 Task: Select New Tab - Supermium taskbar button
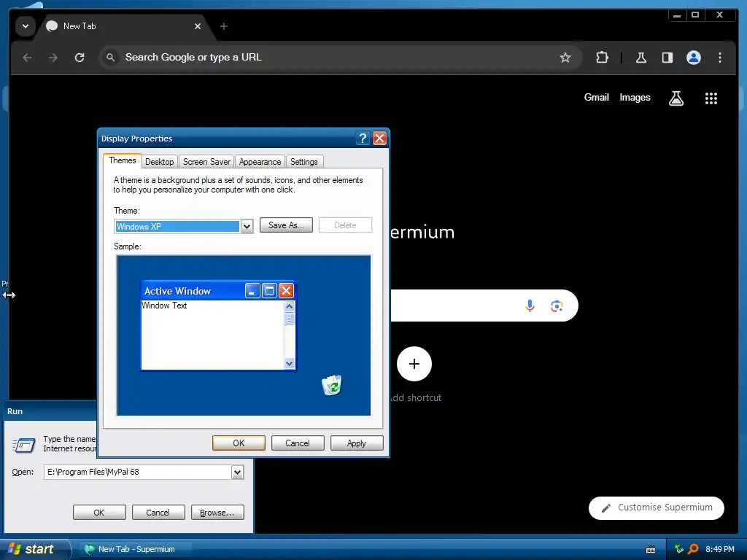pyautogui.click(x=135, y=549)
